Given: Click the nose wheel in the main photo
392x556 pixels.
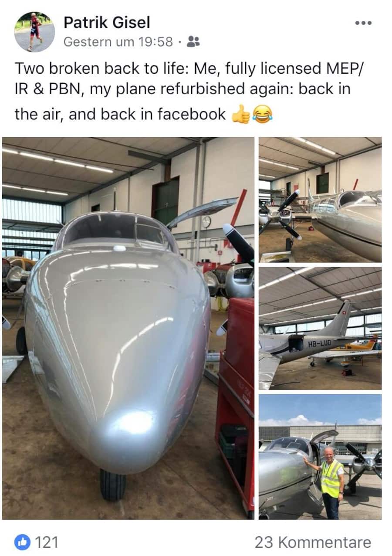Looking at the screenshot, I should 113,485.
